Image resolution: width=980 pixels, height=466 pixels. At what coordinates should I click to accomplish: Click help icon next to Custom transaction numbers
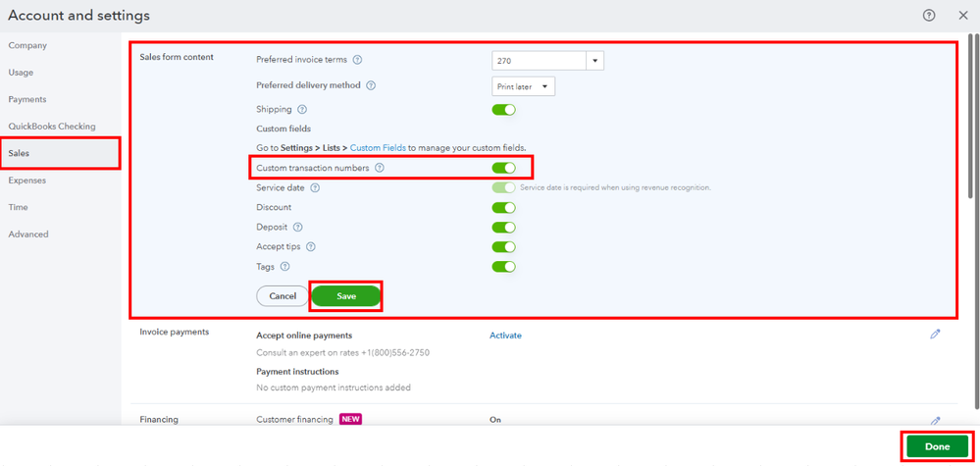tap(380, 168)
